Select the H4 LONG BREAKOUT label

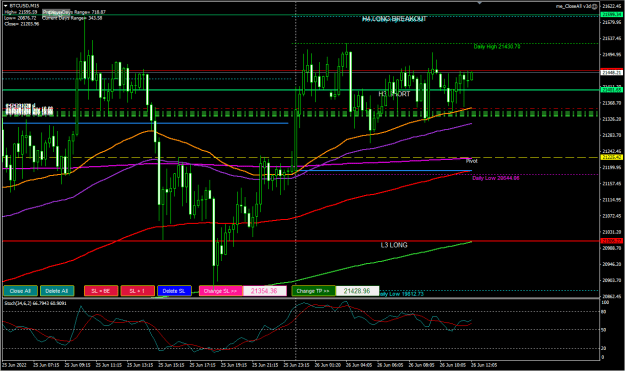pyautogui.click(x=394, y=19)
